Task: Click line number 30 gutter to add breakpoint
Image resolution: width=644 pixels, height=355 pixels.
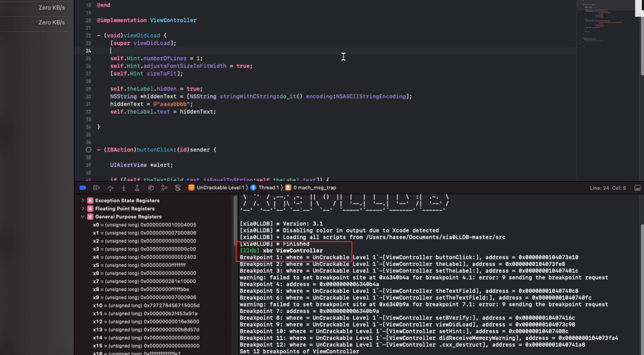Action: pos(88,96)
